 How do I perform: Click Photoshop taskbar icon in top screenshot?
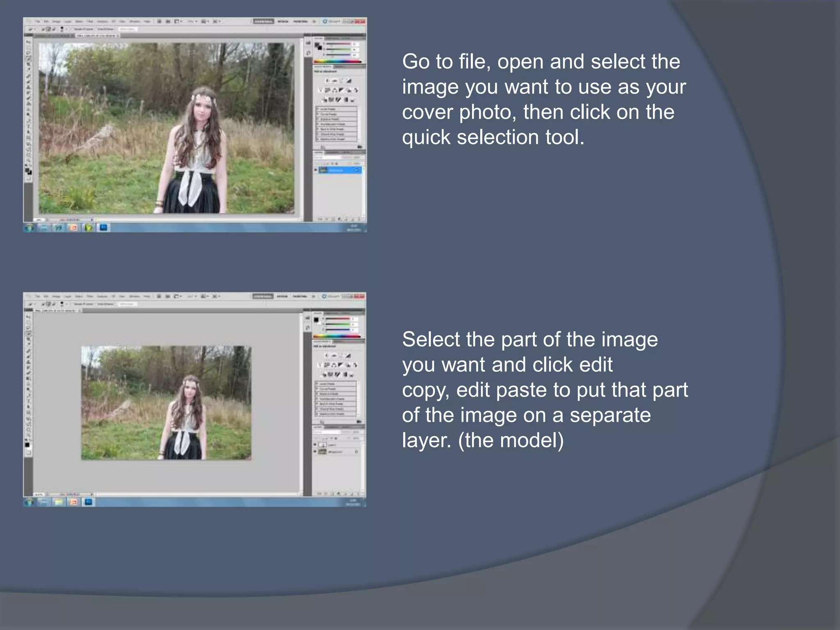click(103, 227)
